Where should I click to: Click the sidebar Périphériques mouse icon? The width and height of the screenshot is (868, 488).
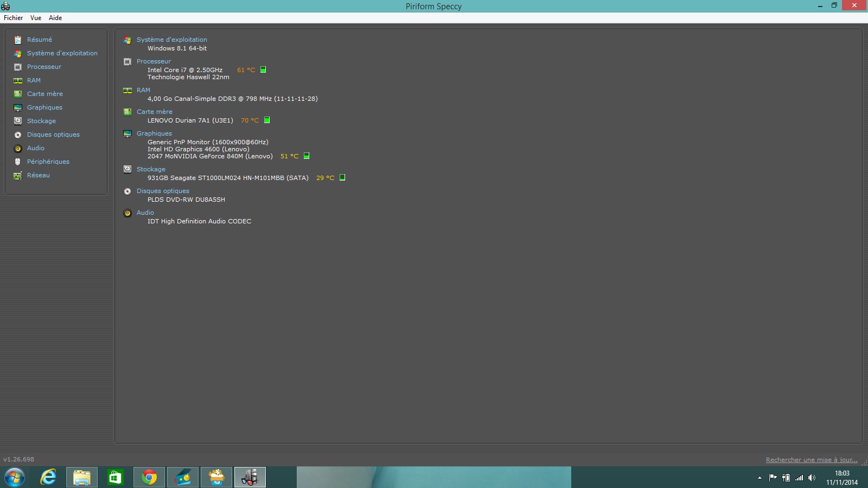pyautogui.click(x=18, y=162)
